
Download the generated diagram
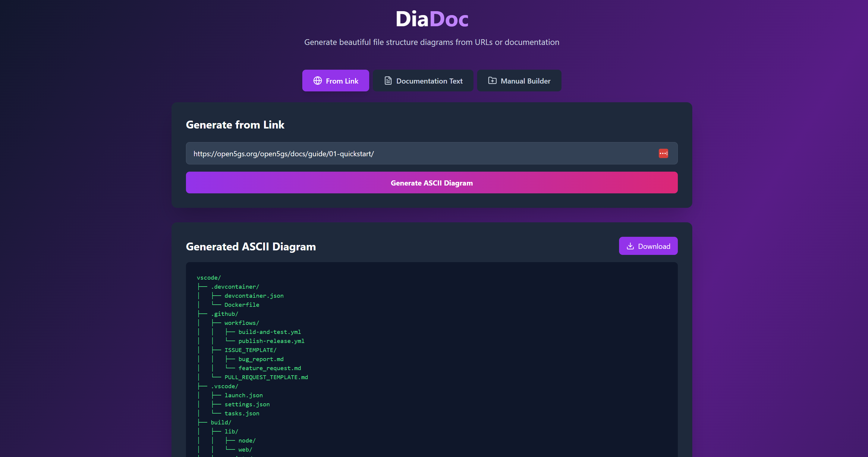[648, 246]
